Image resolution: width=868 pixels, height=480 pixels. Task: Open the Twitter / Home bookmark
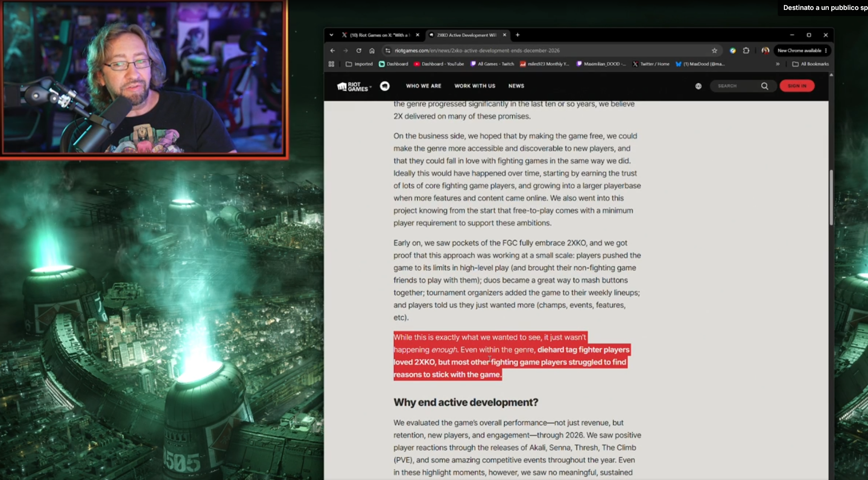(651, 64)
